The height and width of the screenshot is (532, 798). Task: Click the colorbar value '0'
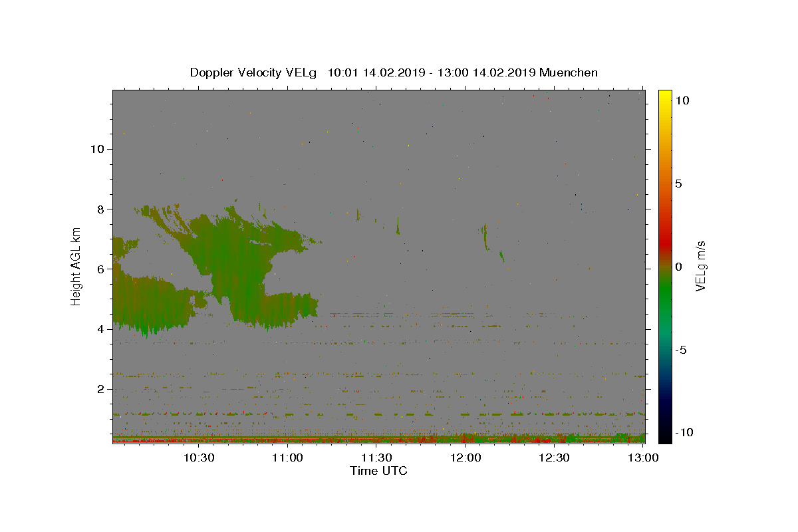678,267
